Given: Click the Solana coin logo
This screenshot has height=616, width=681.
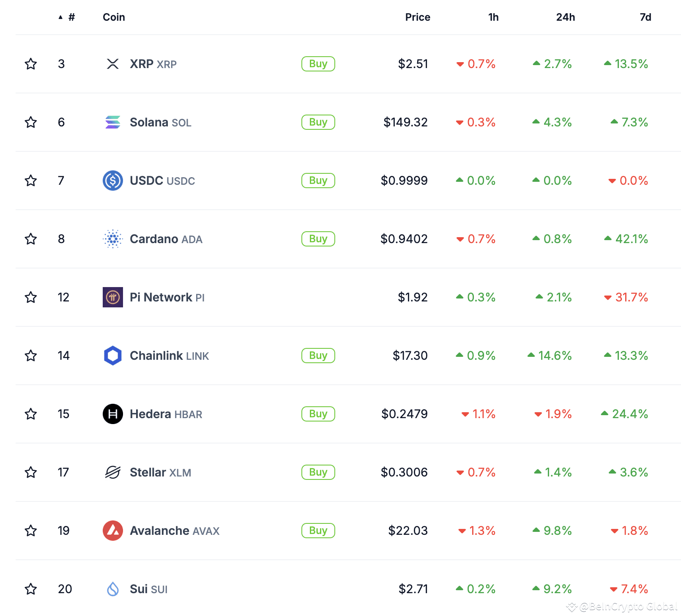Looking at the screenshot, I should (x=112, y=122).
